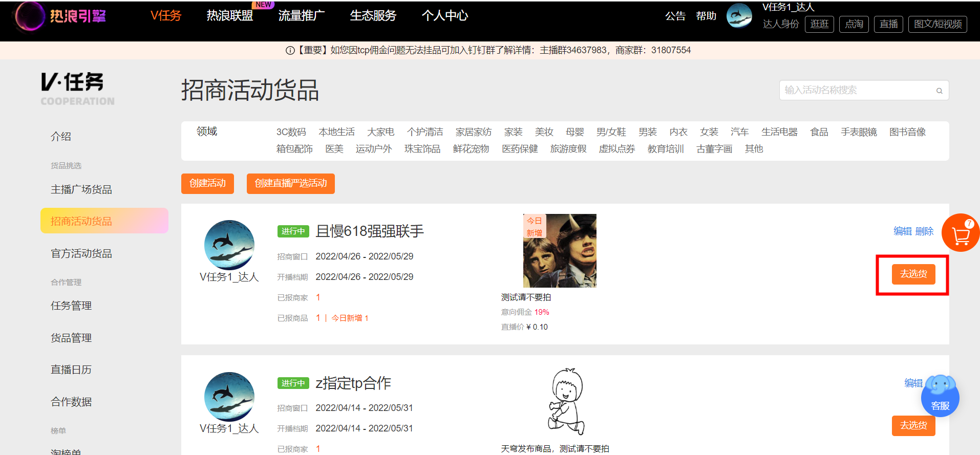The image size is (980, 455).
Task: Select the 逛逛 identity button
Action: coord(819,24)
